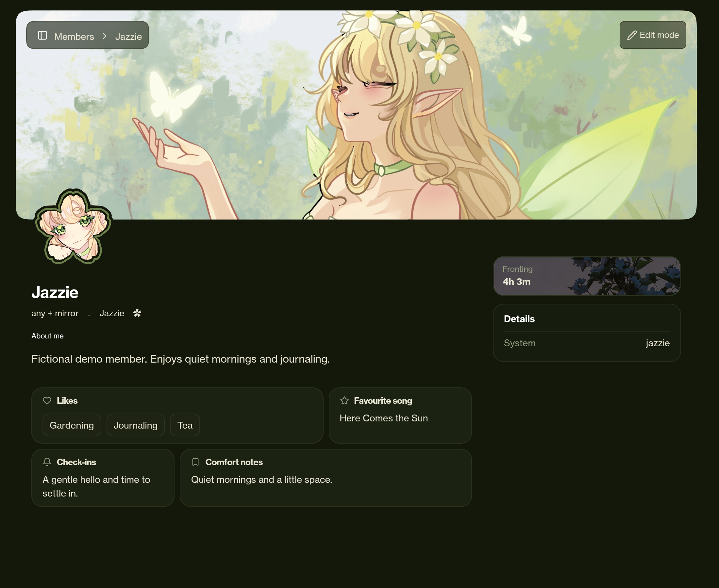Viewport: 719px width, 588px height.
Task: Open Jazzie's flower-shaped avatar
Action: [73, 226]
